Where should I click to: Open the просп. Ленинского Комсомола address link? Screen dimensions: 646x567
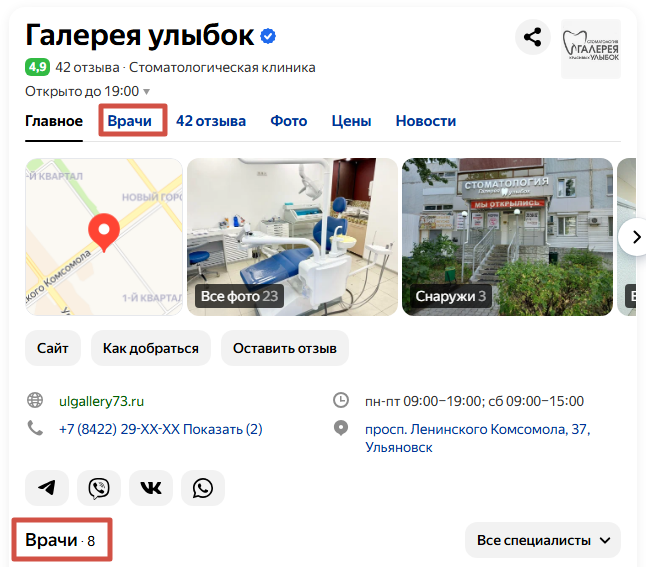click(x=477, y=438)
